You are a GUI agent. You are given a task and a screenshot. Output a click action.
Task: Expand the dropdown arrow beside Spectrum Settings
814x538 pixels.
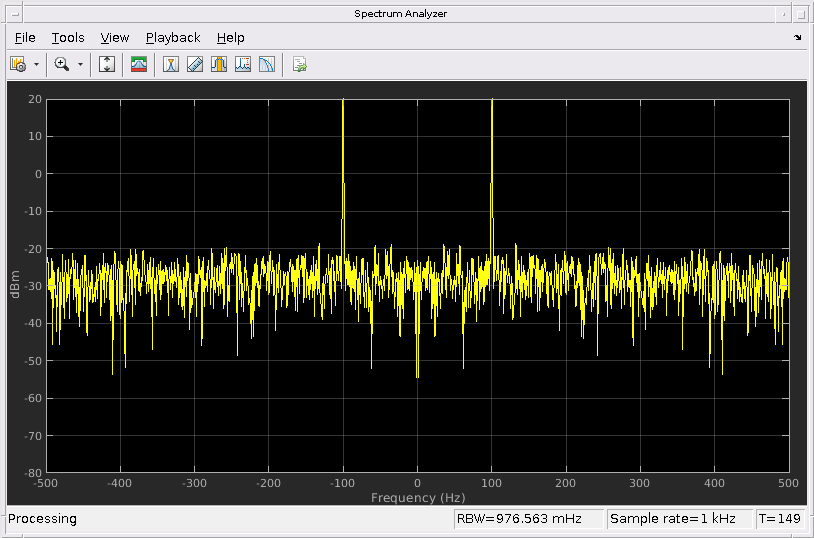(36, 64)
